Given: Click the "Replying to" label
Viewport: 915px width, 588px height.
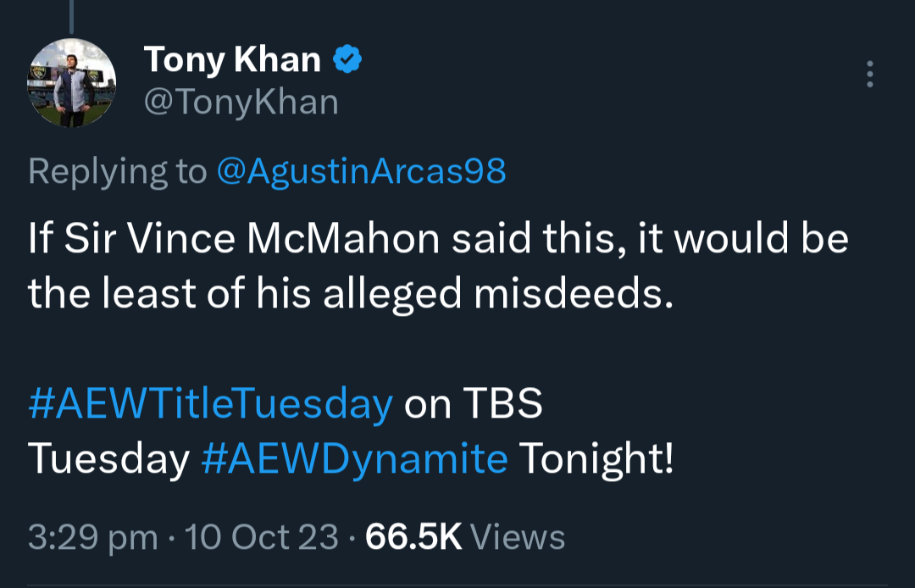Looking at the screenshot, I should tap(118, 171).
